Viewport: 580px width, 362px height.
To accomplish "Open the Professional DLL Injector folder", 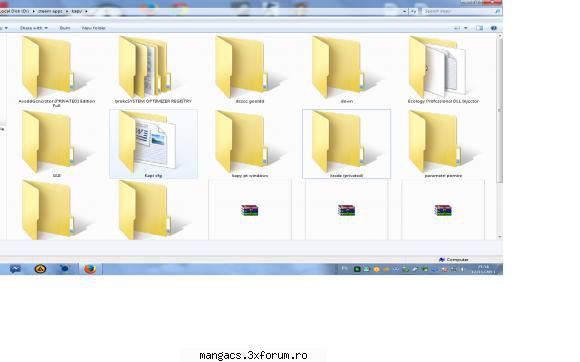I will 443,70.
